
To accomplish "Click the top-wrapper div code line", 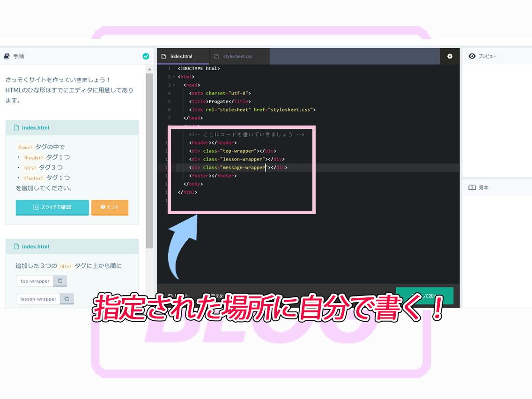I will tap(233, 151).
